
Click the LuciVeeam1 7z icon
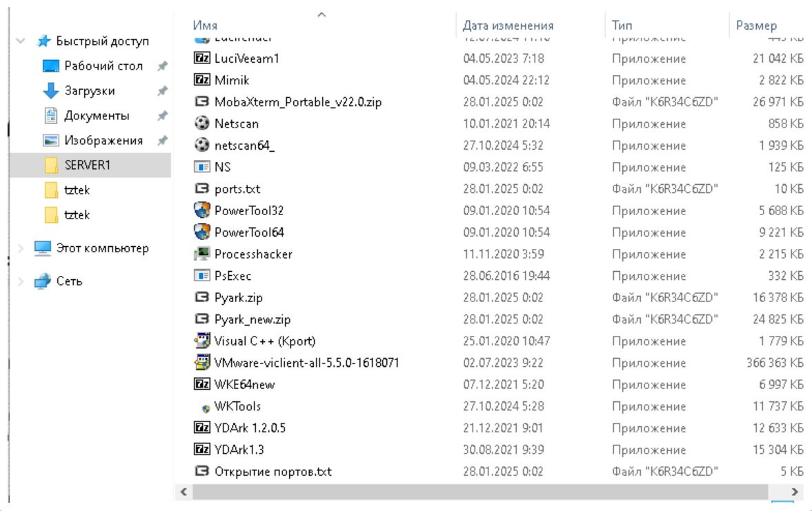[x=201, y=58]
